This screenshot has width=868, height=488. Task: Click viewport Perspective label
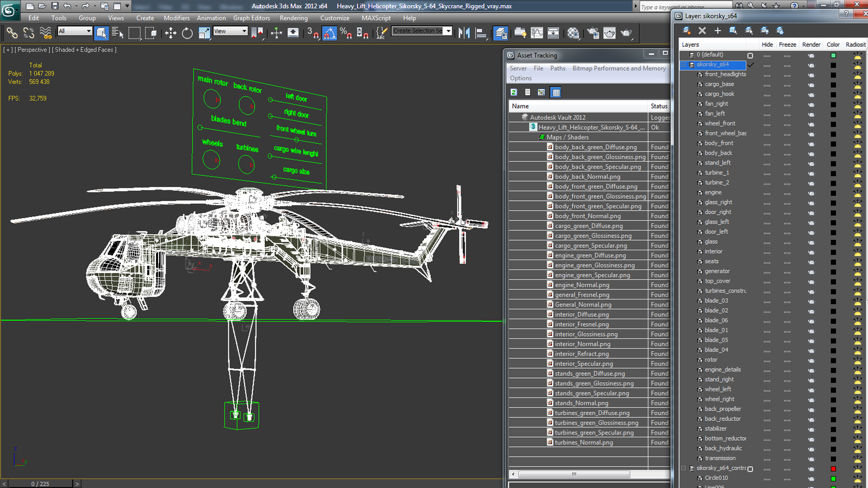(x=32, y=50)
